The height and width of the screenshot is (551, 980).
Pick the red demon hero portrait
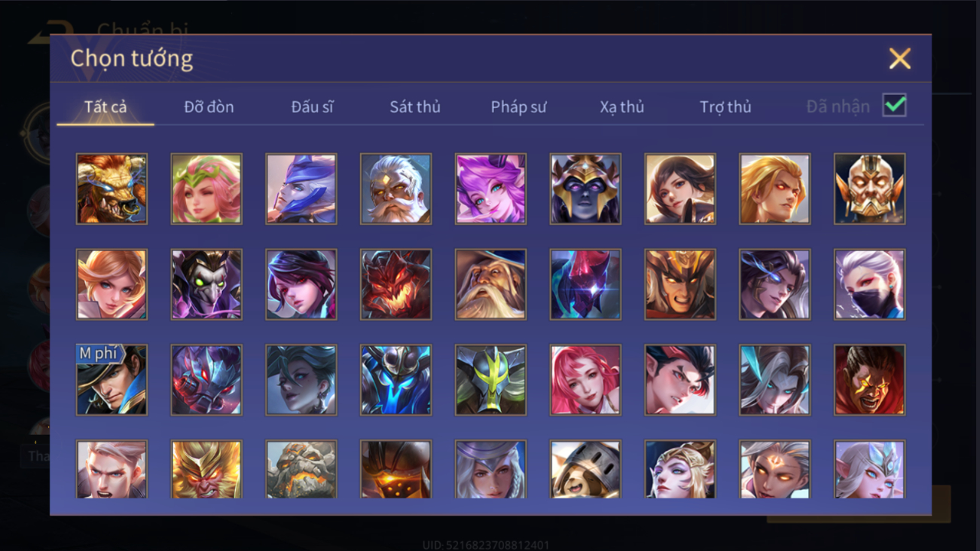click(395, 284)
